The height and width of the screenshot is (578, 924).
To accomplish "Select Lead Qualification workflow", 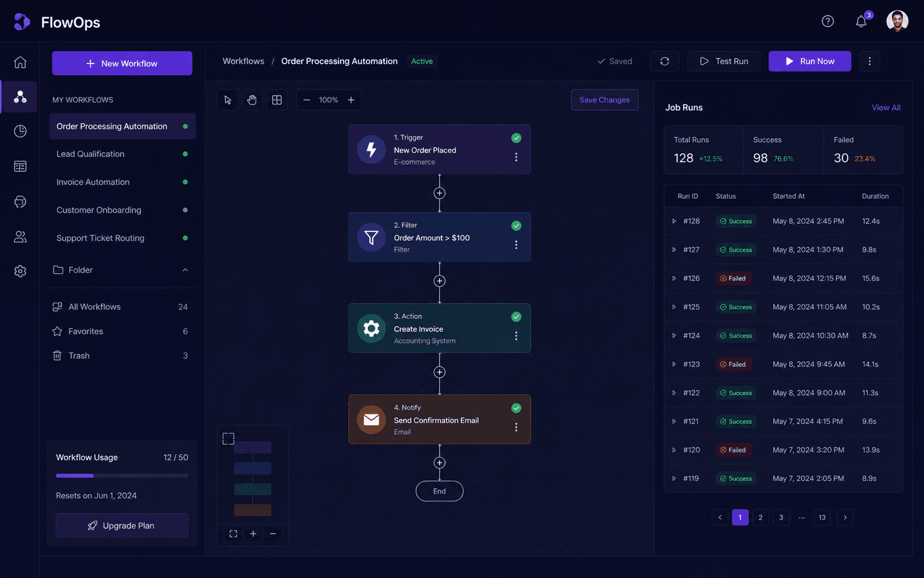I will pos(122,154).
